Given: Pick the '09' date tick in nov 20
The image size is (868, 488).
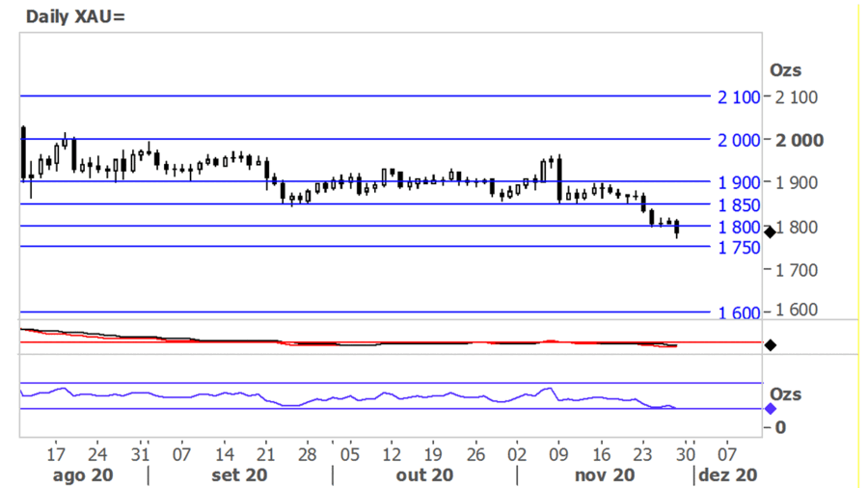Looking at the screenshot, I should (x=558, y=455).
